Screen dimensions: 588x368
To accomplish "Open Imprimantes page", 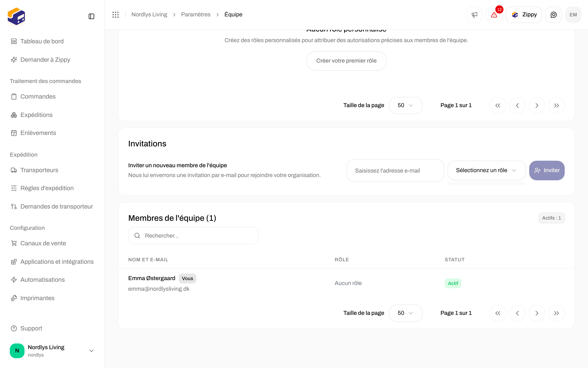I will tap(32, 298).
